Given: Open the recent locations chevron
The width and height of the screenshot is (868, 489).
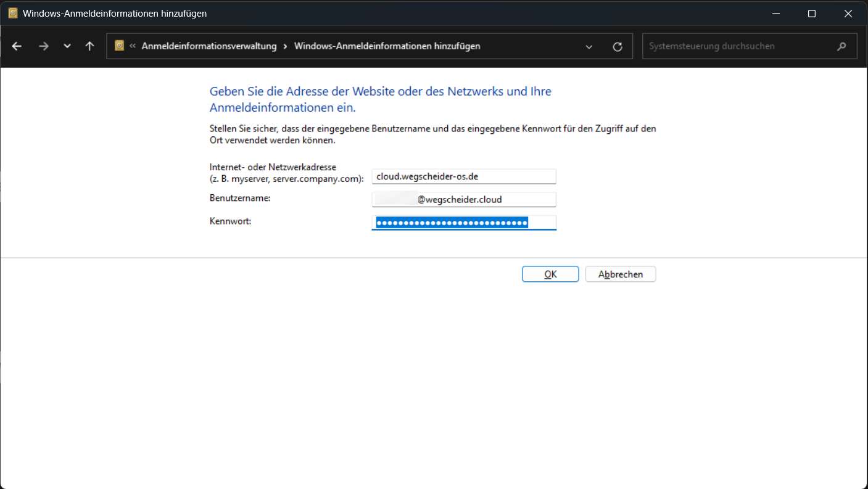Looking at the screenshot, I should pyautogui.click(x=67, y=46).
